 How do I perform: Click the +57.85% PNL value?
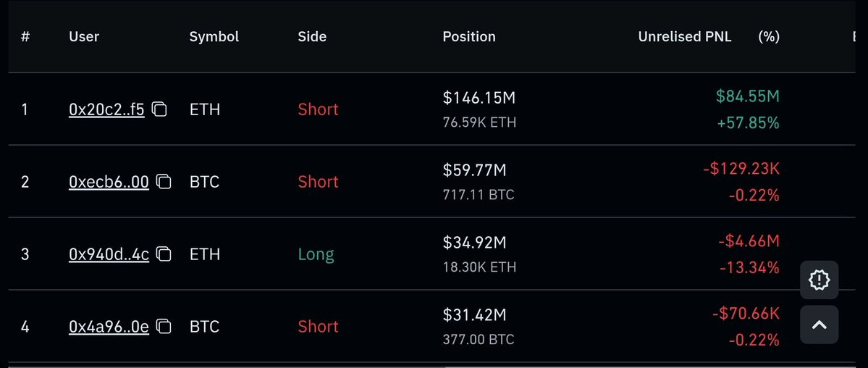tap(748, 122)
